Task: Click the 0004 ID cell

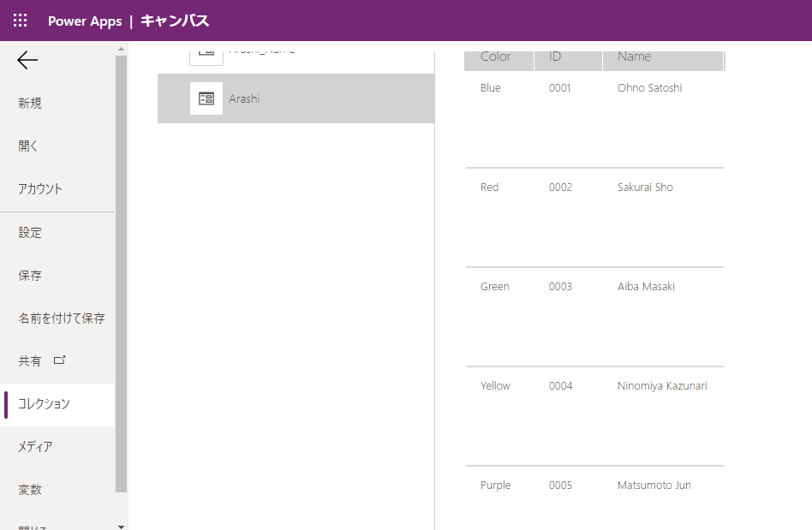Action: (560, 386)
